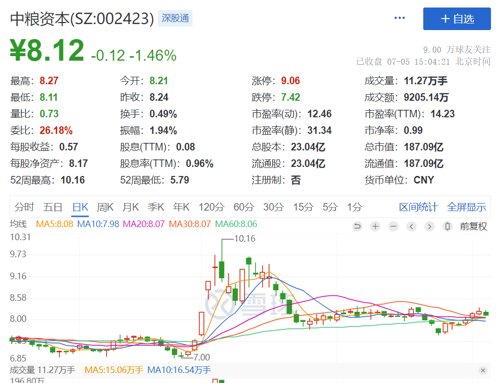Select the 月K monthly chart tab
The height and width of the screenshot is (383, 500).
tap(130, 207)
